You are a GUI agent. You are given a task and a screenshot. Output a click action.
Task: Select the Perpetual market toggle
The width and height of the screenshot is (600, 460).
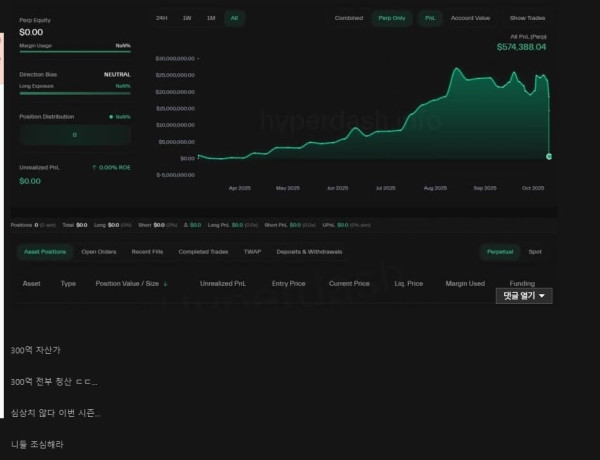point(497,251)
